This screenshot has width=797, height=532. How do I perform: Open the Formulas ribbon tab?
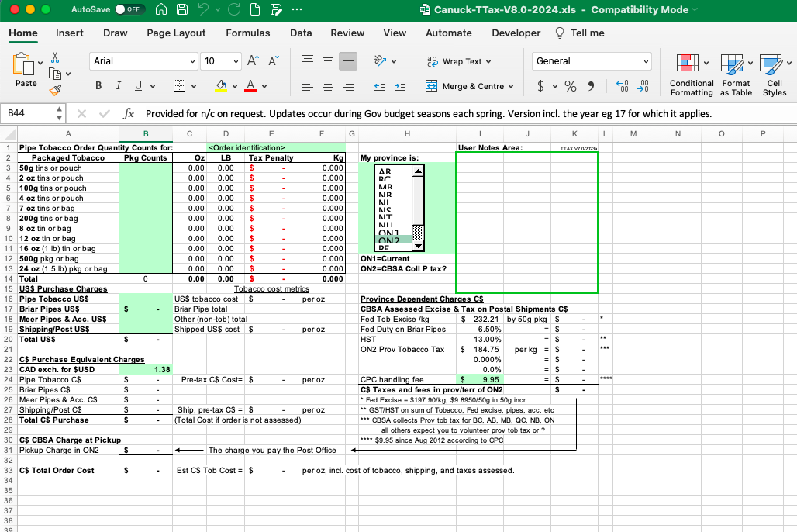coord(248,33)
